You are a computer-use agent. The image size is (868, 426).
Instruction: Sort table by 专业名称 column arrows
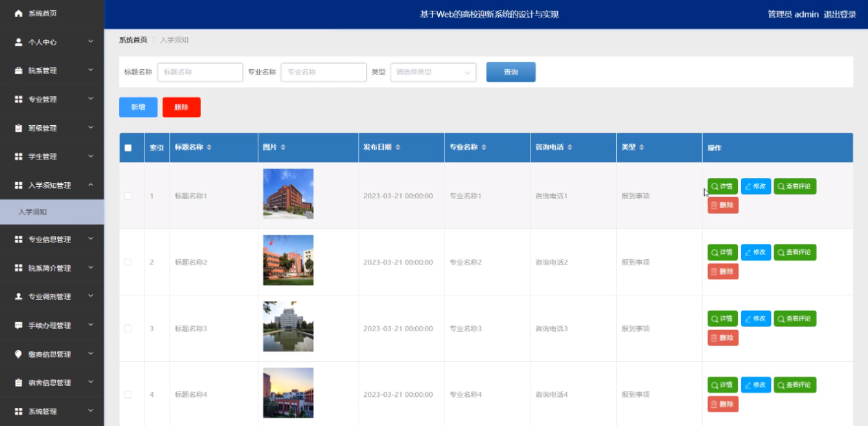[x=484, y=148]
